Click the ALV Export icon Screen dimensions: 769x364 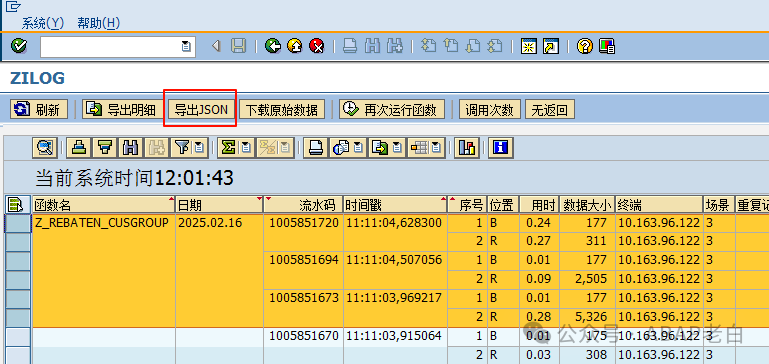point(380,147)
